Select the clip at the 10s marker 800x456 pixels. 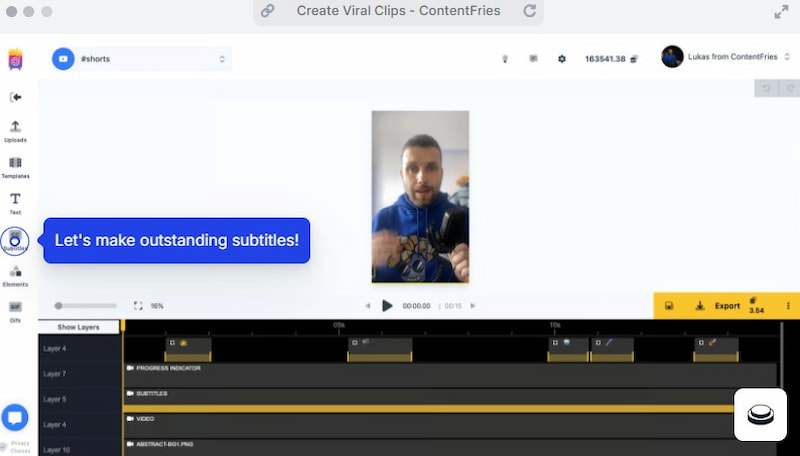(568, 349)
